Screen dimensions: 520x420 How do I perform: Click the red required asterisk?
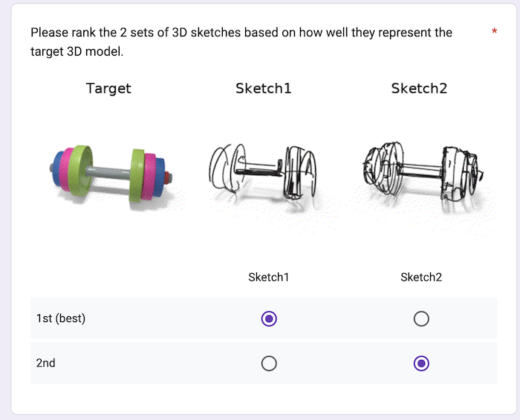[495, 32]
